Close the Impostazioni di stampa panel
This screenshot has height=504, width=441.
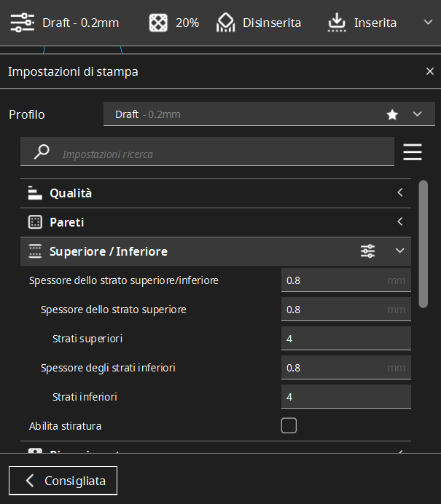click(x=429, y=71)
